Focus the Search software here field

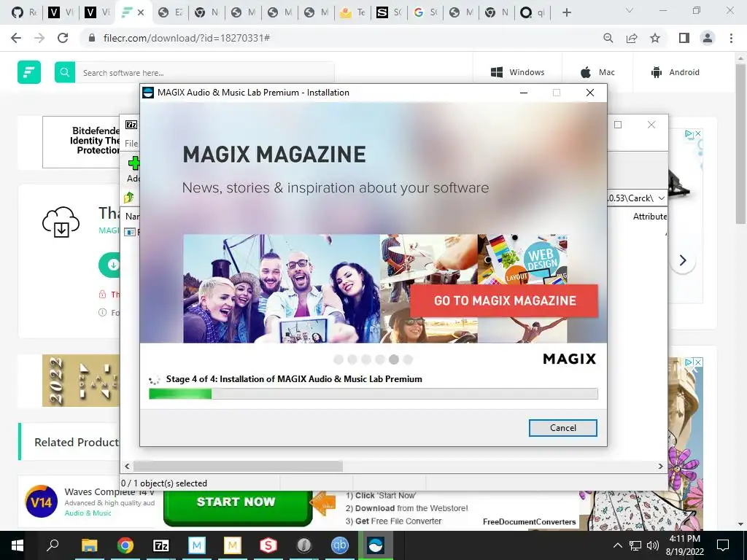tap(205, 72)
